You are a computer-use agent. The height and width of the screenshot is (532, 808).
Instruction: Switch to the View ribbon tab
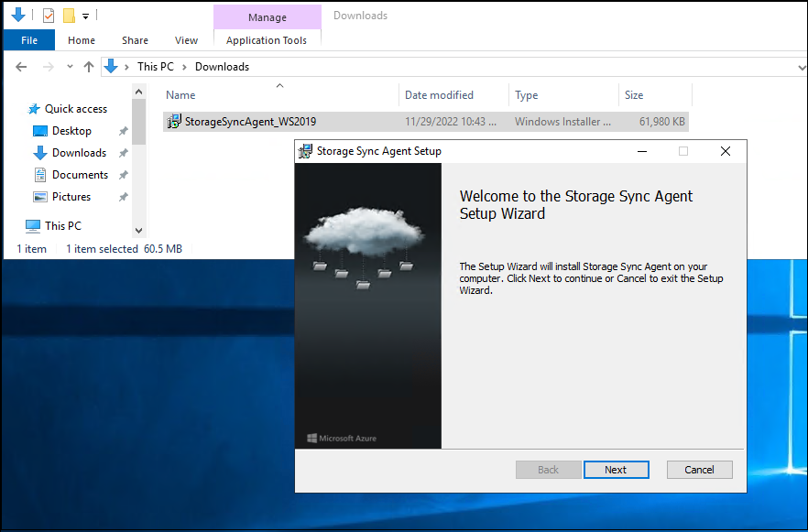click(x=186, y=40)
